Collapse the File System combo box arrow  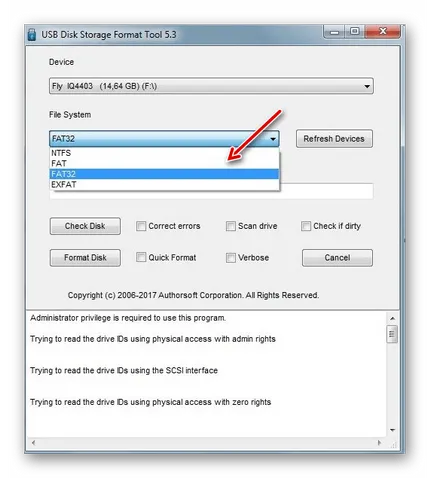(273, 139)
